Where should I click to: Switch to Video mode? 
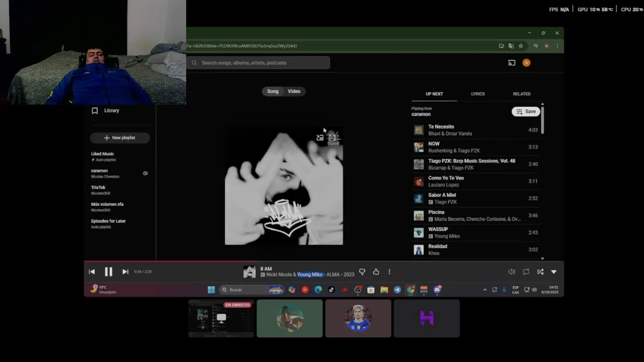tap(294, 92)
